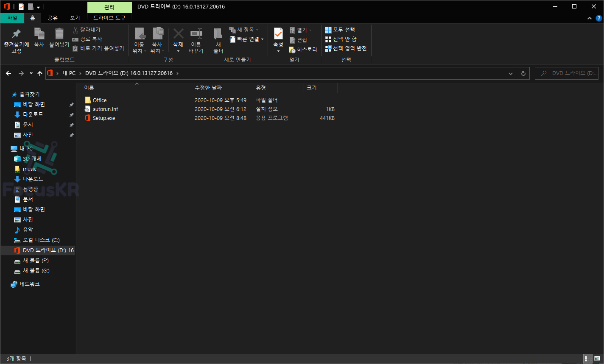This screenshot has width=604, height=364.
Task: Switch to 드라이브 도구 (Drive Tools) tab
Action: [109, 18]
